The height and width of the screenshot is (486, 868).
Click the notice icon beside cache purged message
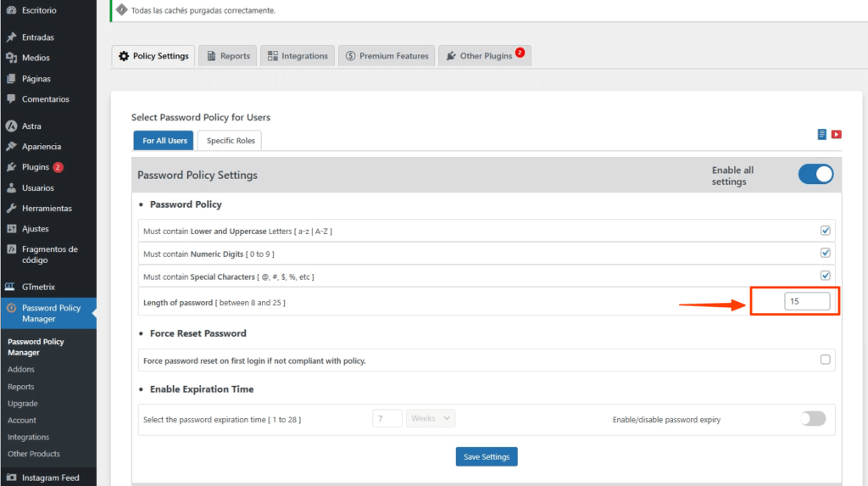point(122,10)
